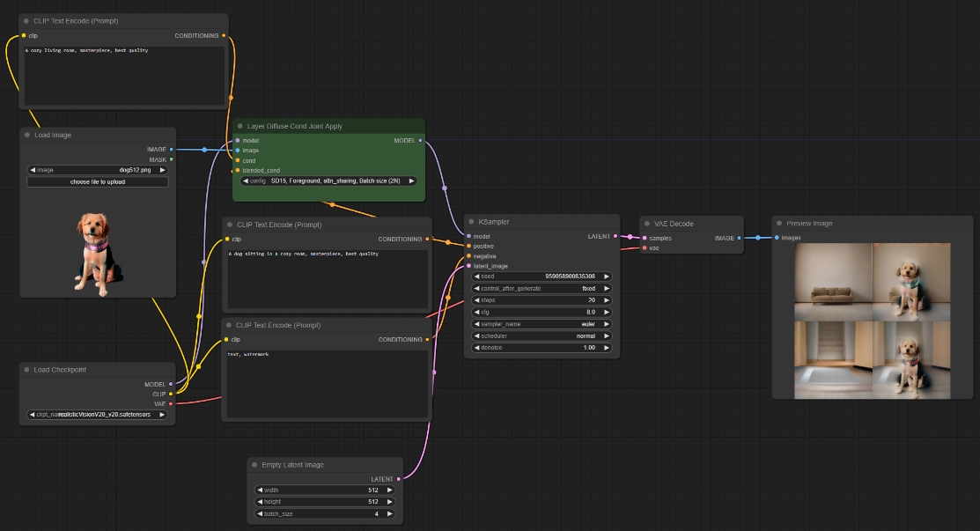Click the choose file to upload button
The height and width of the screenshot is (531, 980).
coord(97,182)
